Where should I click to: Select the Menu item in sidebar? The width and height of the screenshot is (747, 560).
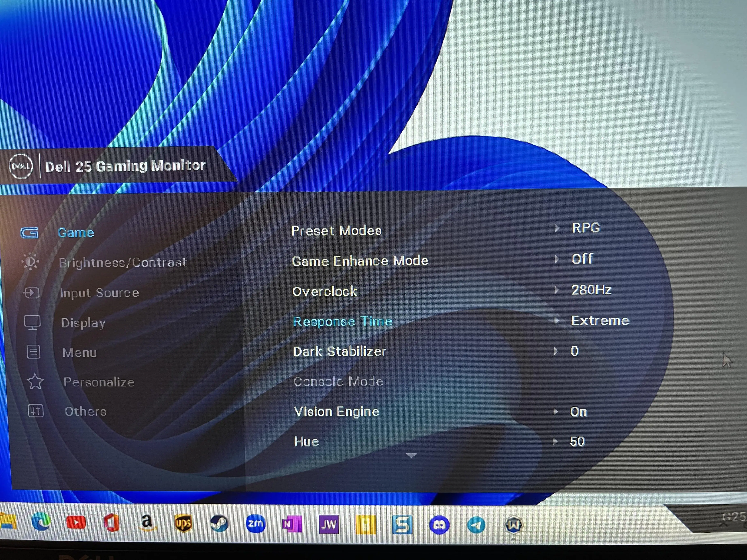coord(79,353)
